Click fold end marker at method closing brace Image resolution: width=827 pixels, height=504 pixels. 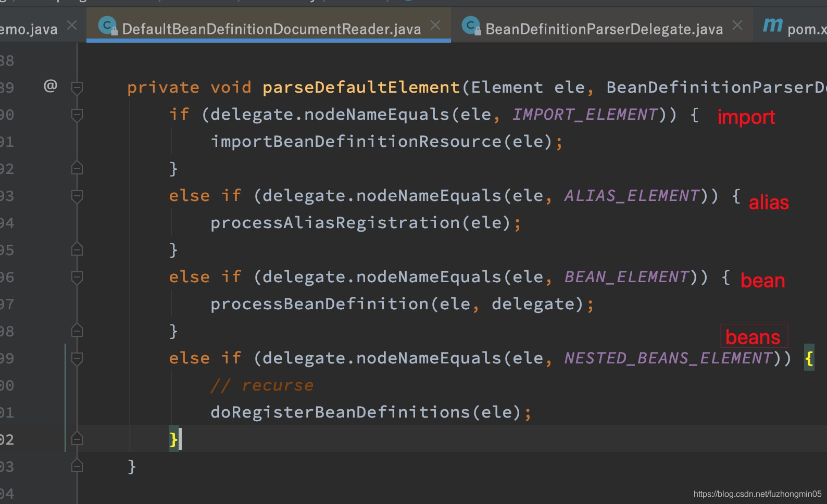point(77,466)
